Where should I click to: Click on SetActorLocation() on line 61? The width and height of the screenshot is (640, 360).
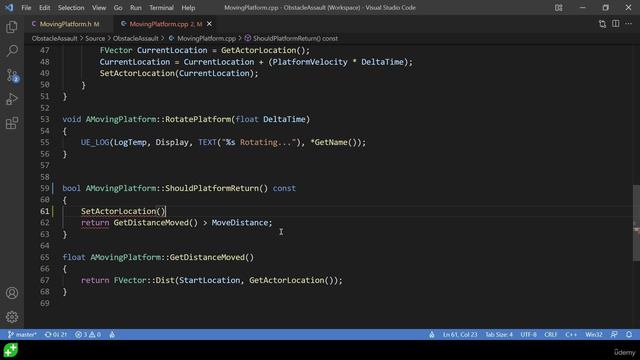click(x=123, y=211)
